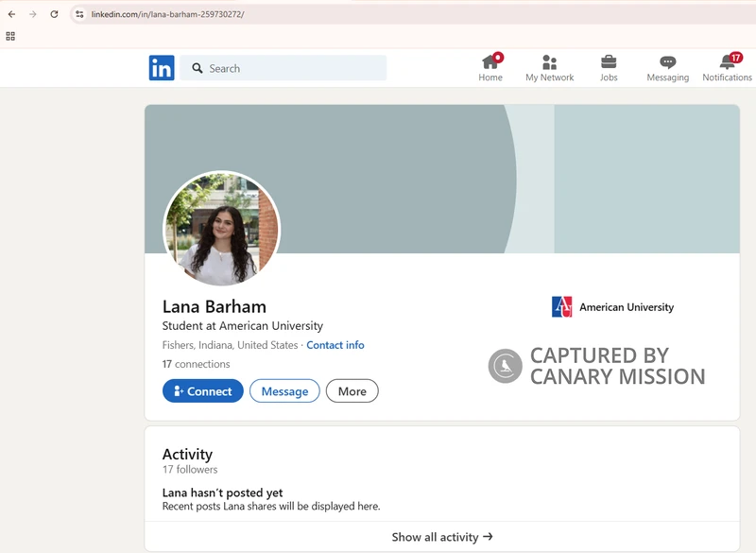Open Messaging speech bubble icon
The height and width of the screenshot is (553, 756).
[668, 62]
